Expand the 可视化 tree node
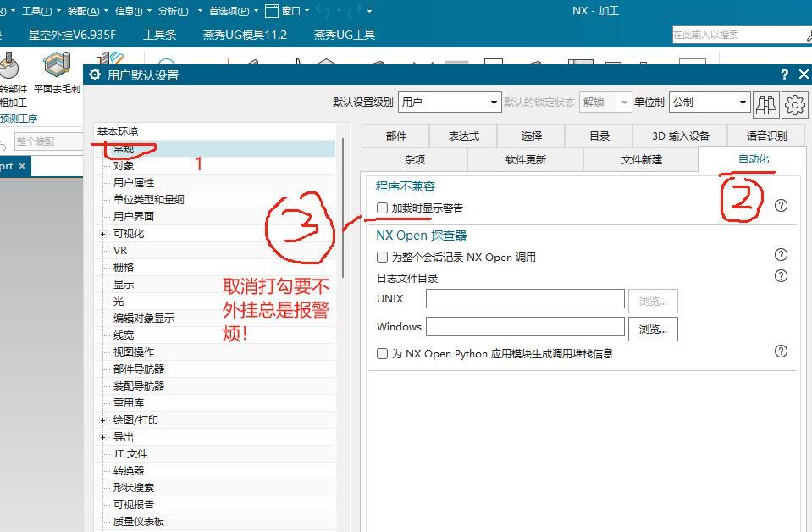The height and width of the screenshot is (532, 812). point(102,233)
